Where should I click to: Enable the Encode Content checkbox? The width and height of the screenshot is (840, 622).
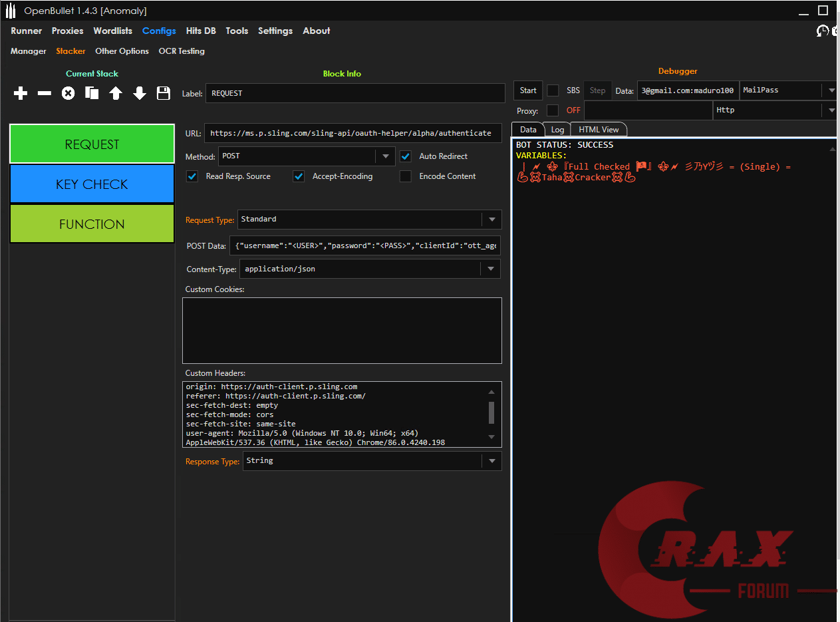tap(406, 176)
